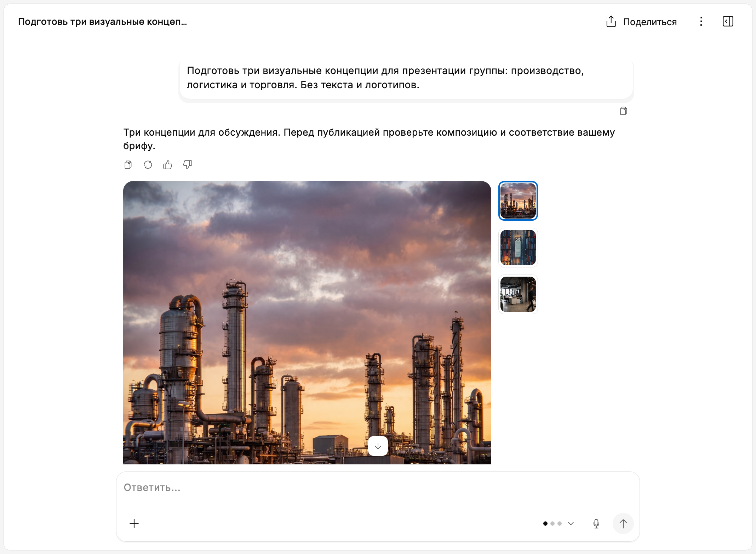Click the plus attach icon
Image resolution: width=756 pixels, height=554 pixels.
click(134, 524)
